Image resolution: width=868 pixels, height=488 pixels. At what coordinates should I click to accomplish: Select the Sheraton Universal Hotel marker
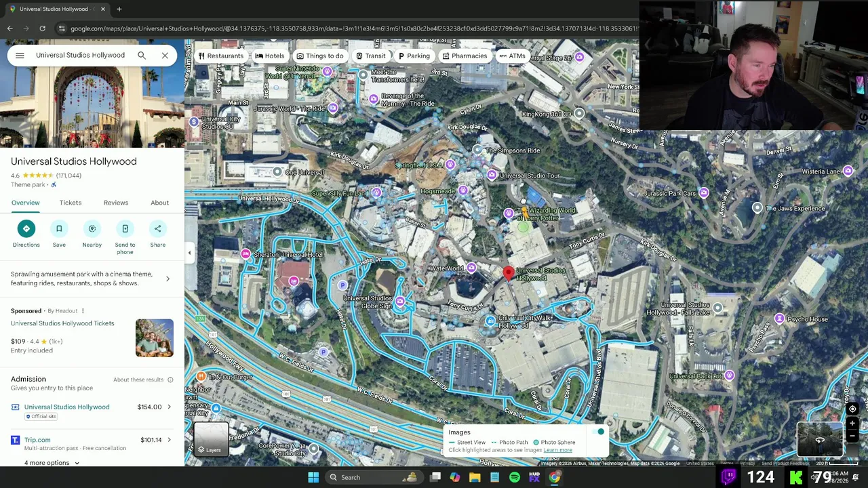tap(245, 254)
